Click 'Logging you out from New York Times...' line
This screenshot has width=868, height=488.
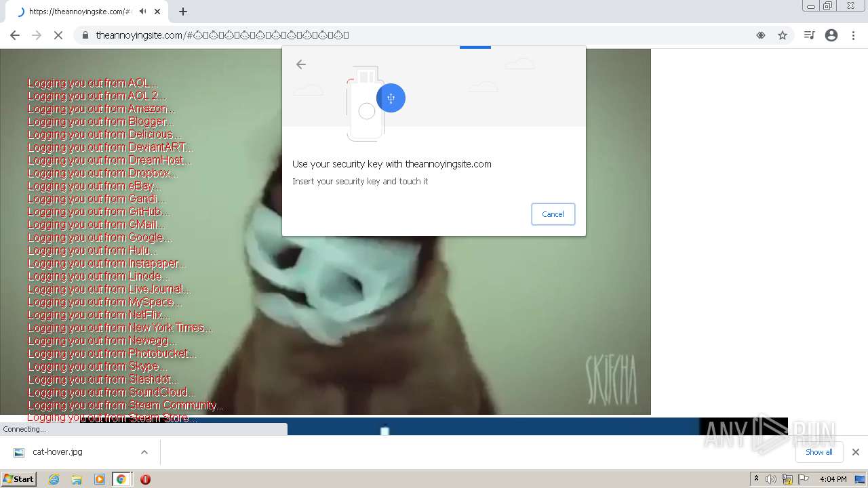pyautogui.click(x=120, y=328)
